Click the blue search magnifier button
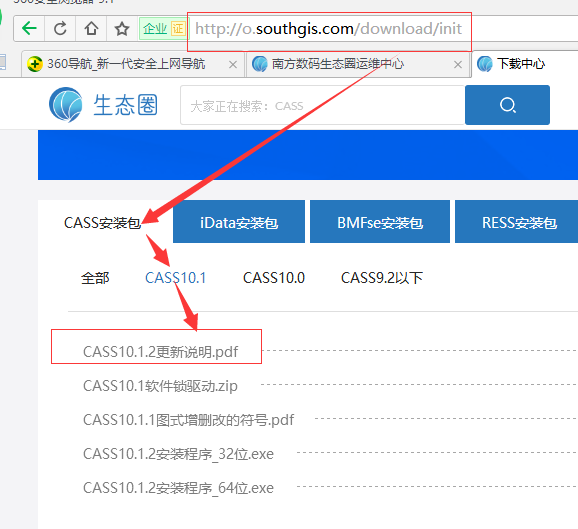 tap(507, 105)
